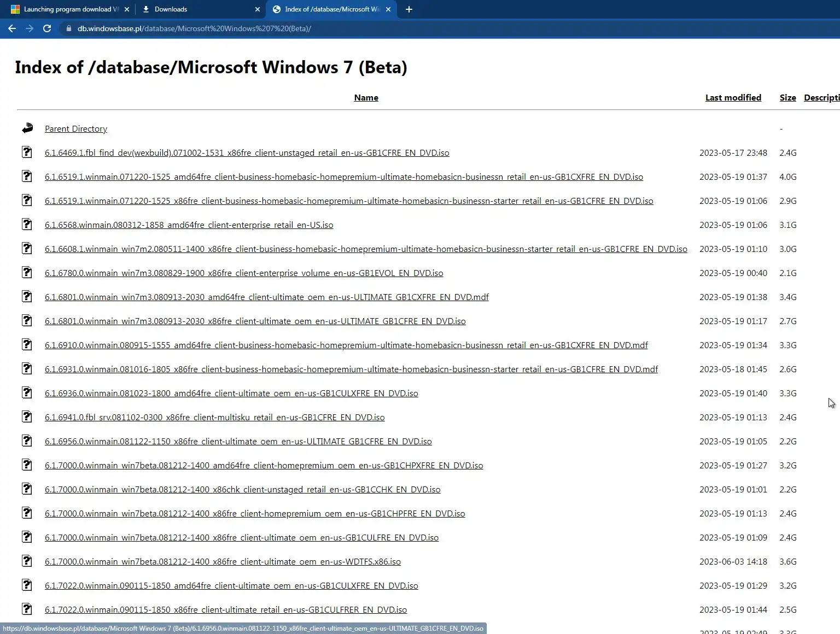Open a new tab with the plus button

pyautogui.click(x=409, y=9)
